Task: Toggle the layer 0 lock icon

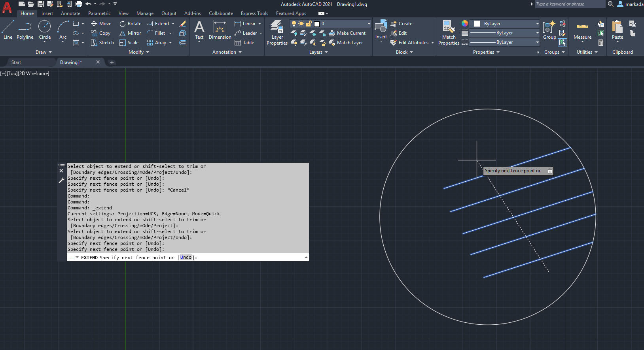Action: click(309, 24)
